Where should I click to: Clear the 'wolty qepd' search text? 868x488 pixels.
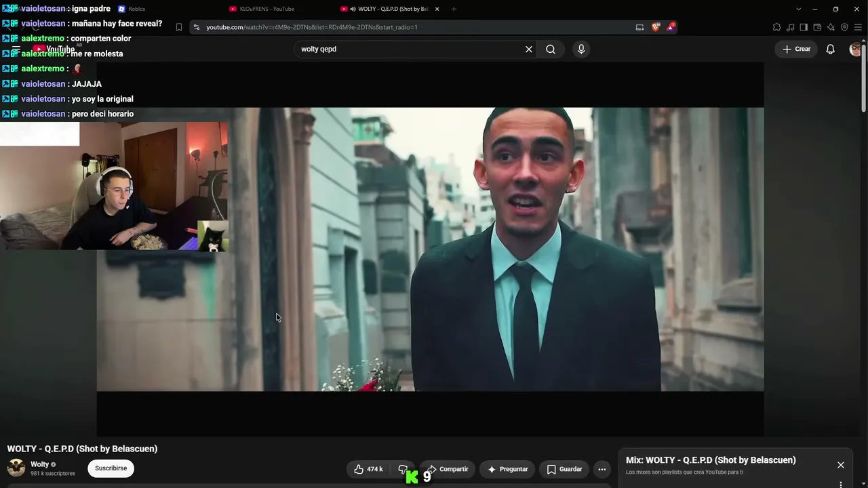tap(529, 49)
